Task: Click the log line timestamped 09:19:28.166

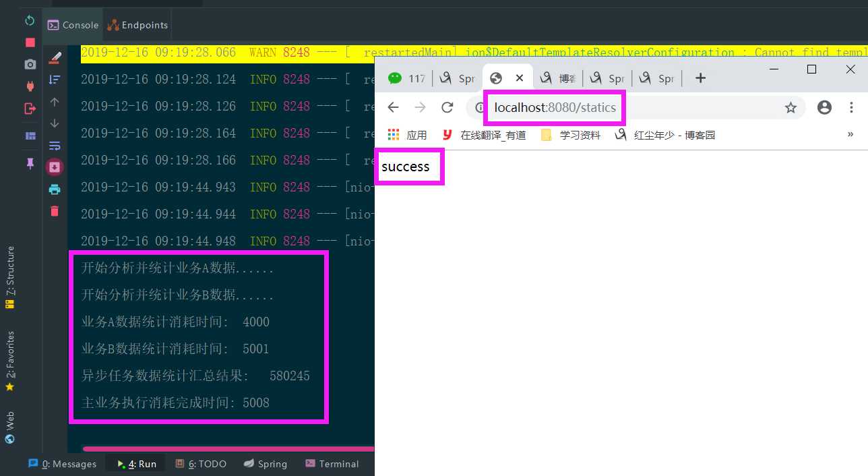Action: coord(227,160)
